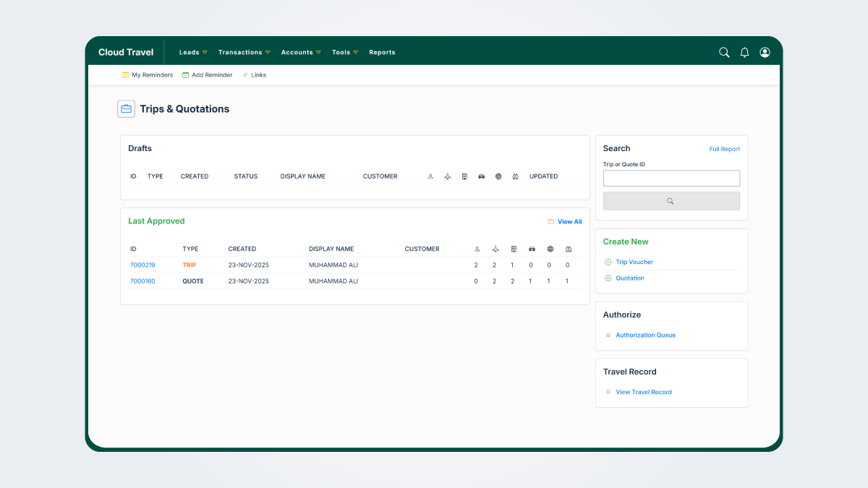Click the Links chain icon
The height and width of the screenshot is (488, 868).
click(245, 75)
